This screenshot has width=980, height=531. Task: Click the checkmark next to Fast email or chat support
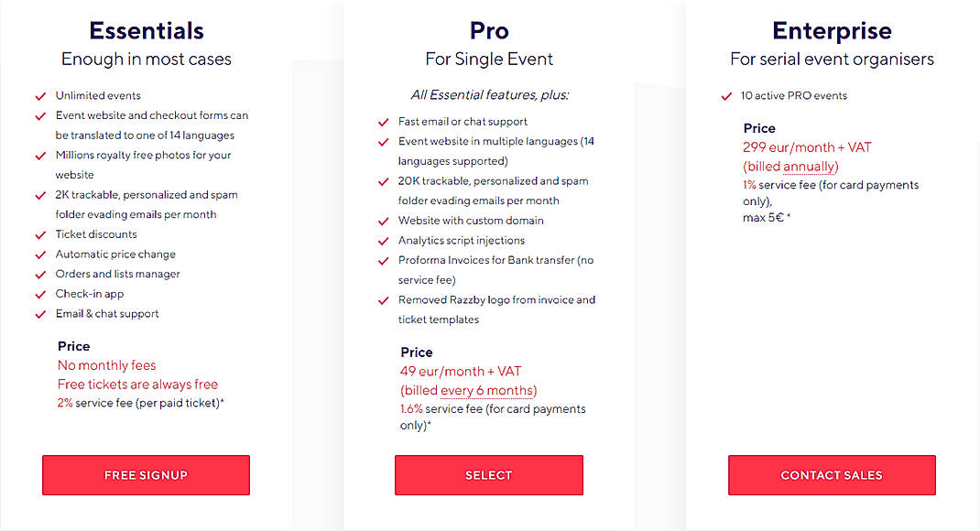point(383,121)
